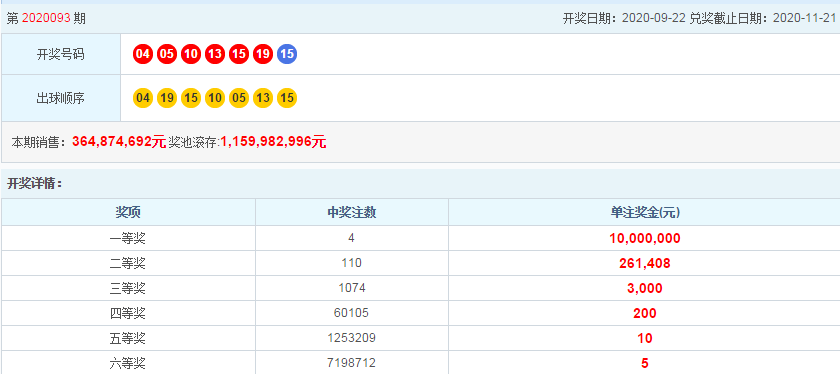Click the draw date 2020-09-22
Image resolution: width=840 pixels, height=374 pixels.
coord(654,19)
